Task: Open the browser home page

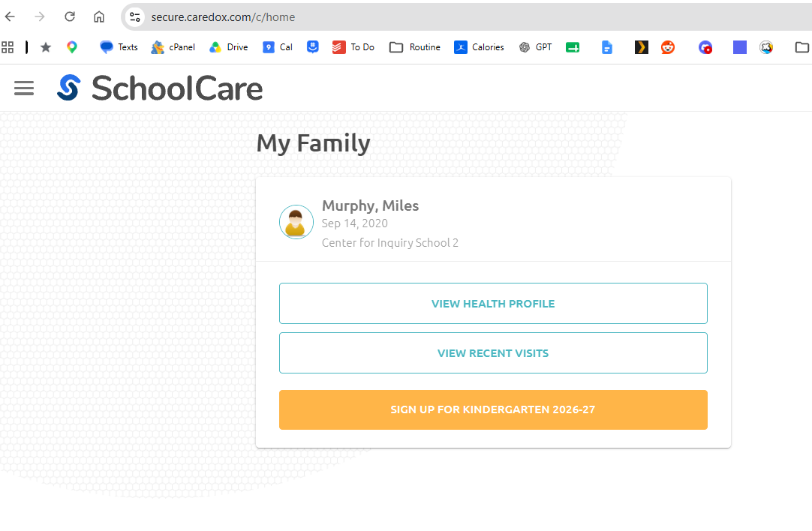Action: click(x=99, y=17)
